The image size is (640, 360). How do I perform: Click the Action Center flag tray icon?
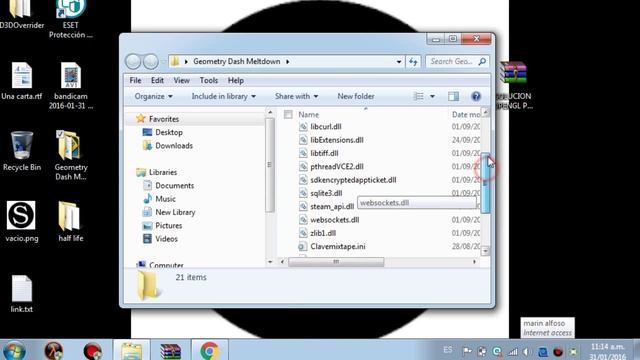click(467, 351)
